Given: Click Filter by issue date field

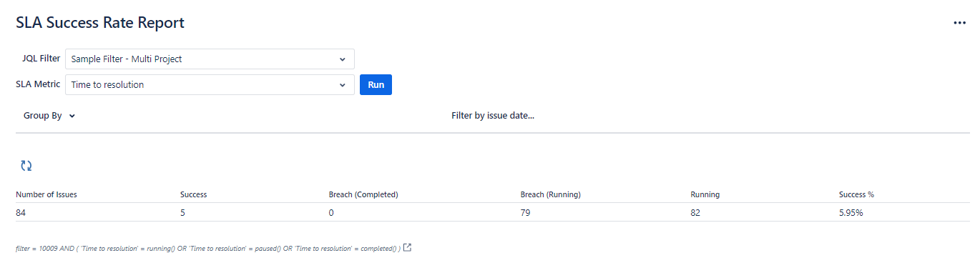Looking at the screenshot, I should tap(493, 115).
